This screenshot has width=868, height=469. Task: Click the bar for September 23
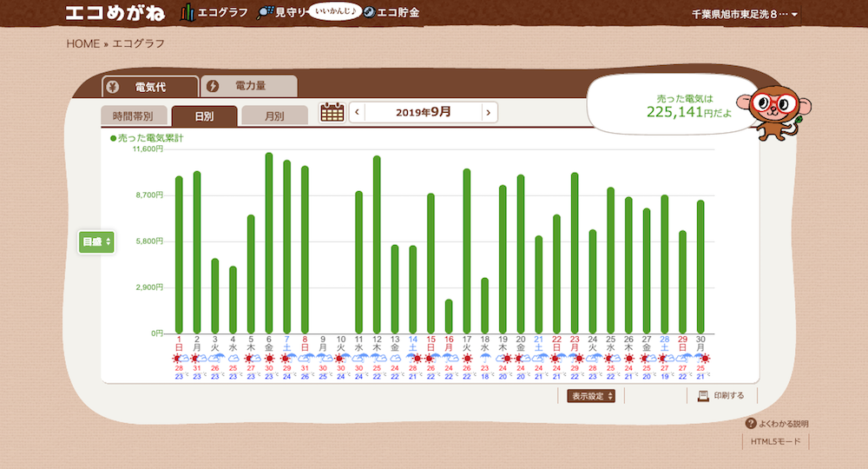(x=575, y=253)
